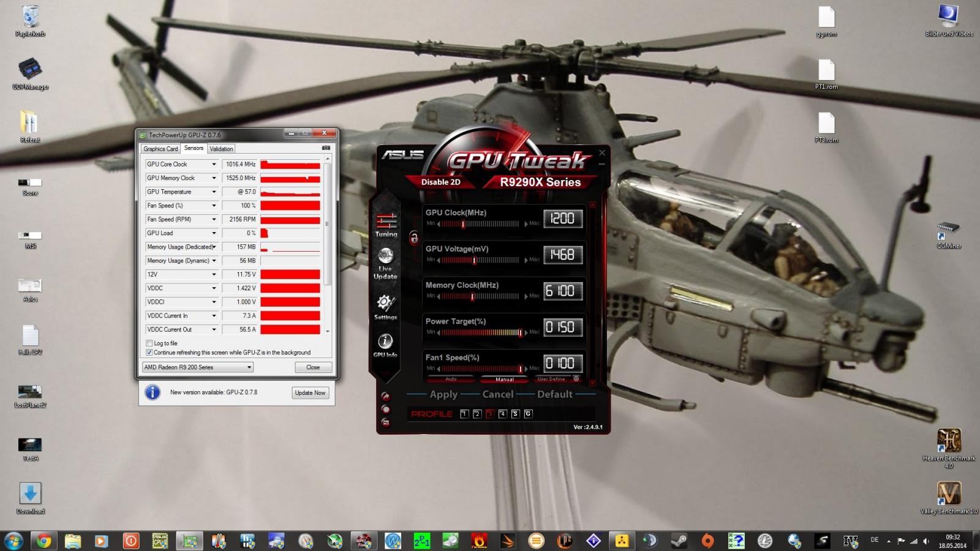980x551 pixels.
Task: Open Windows Start menu
Action: (x=13, y=541)
